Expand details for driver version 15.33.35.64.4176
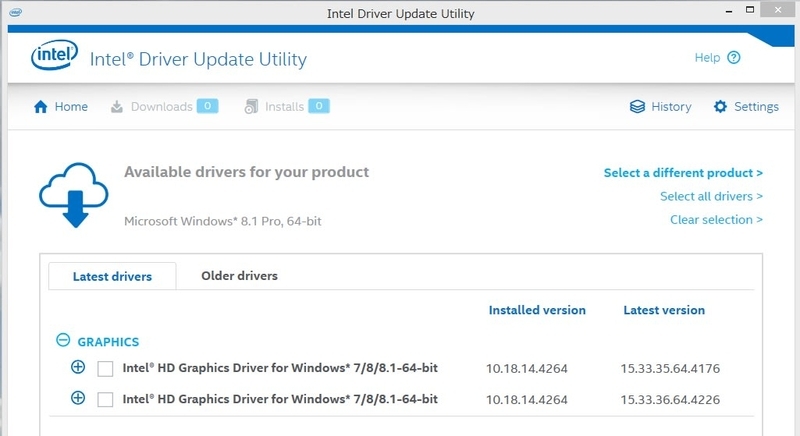 point(78,367)
